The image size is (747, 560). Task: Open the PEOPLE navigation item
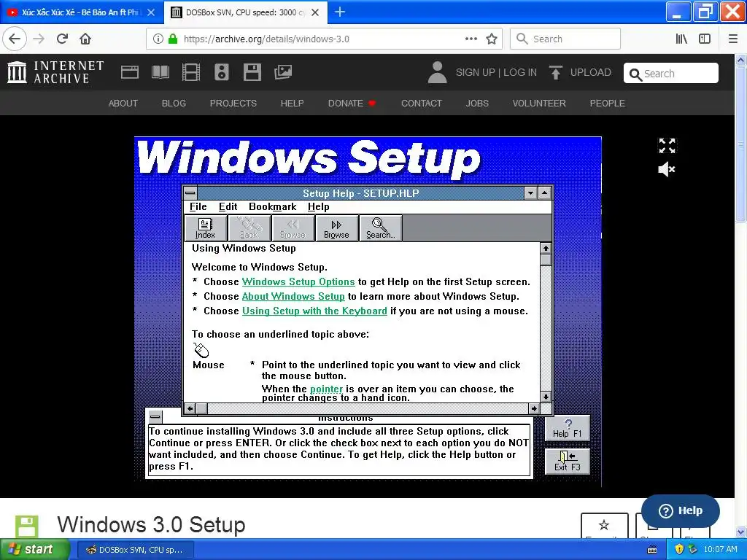[608, 104]
